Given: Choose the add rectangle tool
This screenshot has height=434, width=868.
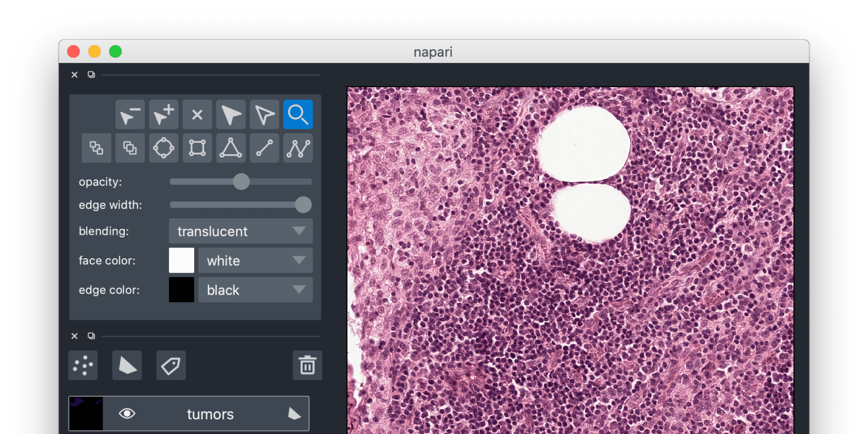Looking at the screenshot, I should click(197, 148).
